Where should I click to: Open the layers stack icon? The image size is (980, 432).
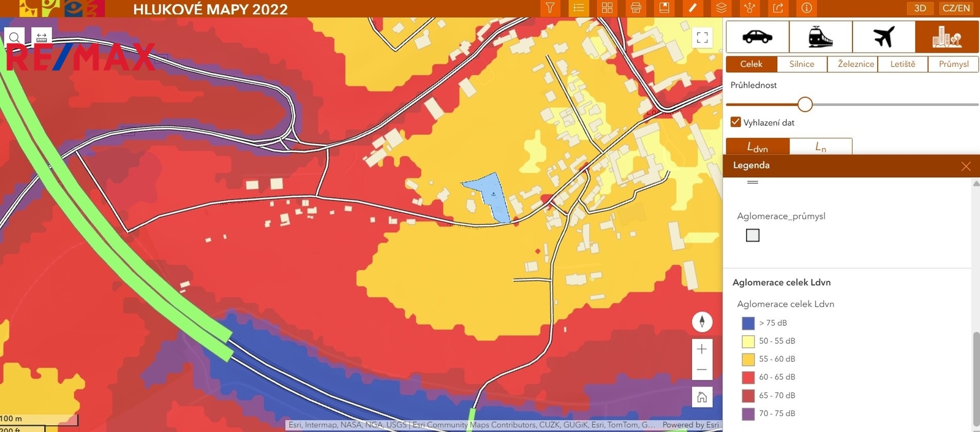click(x=721, y=8)
